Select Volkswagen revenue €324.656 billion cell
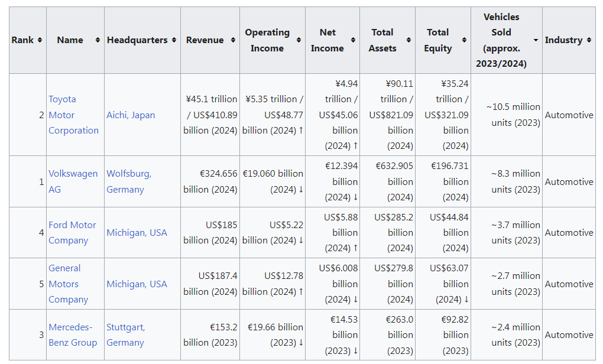 tap(210, 181)
